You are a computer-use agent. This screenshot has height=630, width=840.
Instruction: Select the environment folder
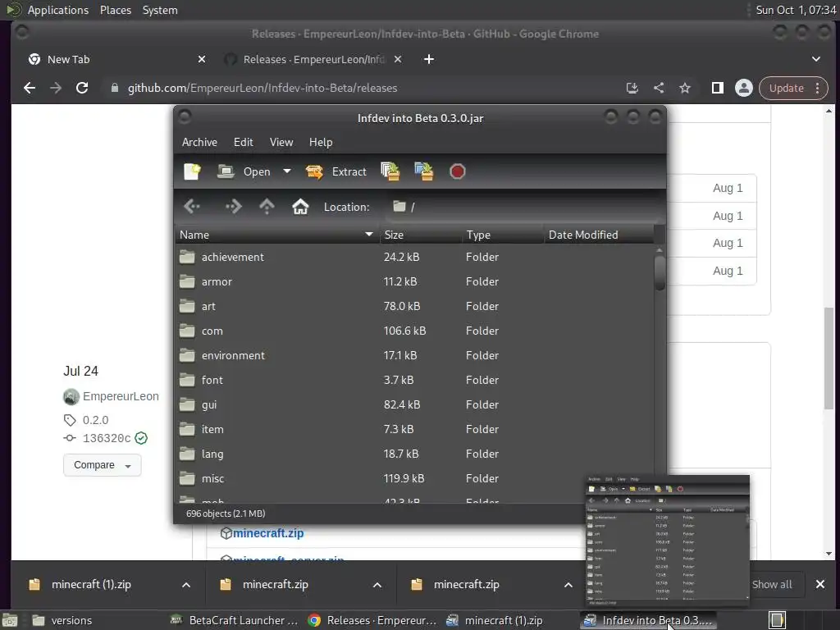[414, 356]
